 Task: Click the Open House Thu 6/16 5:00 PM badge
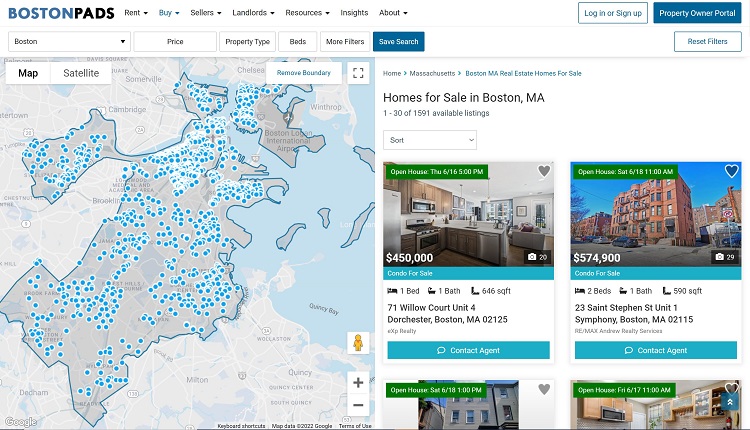[x=436, y=172]
